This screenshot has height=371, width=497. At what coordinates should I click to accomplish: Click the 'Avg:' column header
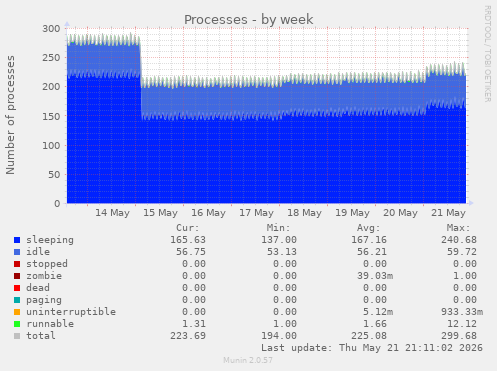click(368, 228)
